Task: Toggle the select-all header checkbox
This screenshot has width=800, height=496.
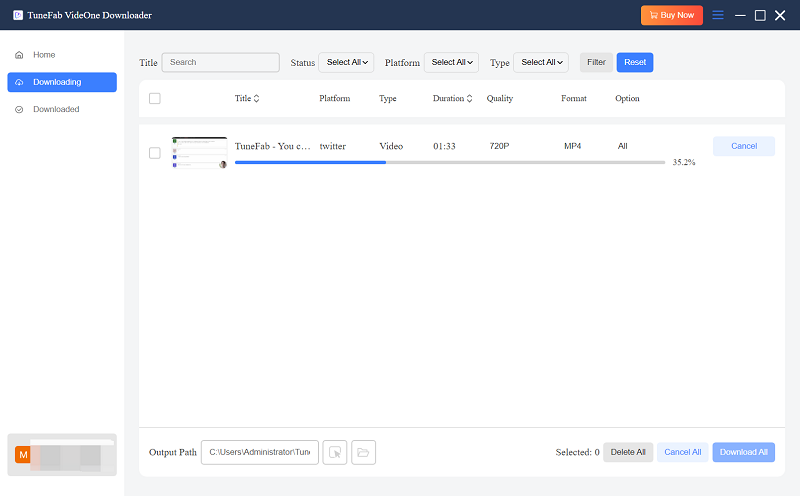Action: tap(155, 98)
